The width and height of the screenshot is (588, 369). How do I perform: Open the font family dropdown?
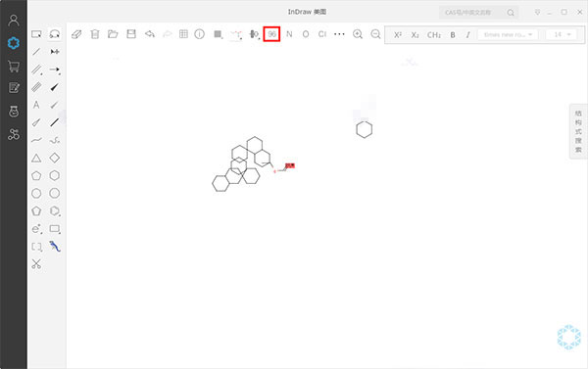click(508, 34)
